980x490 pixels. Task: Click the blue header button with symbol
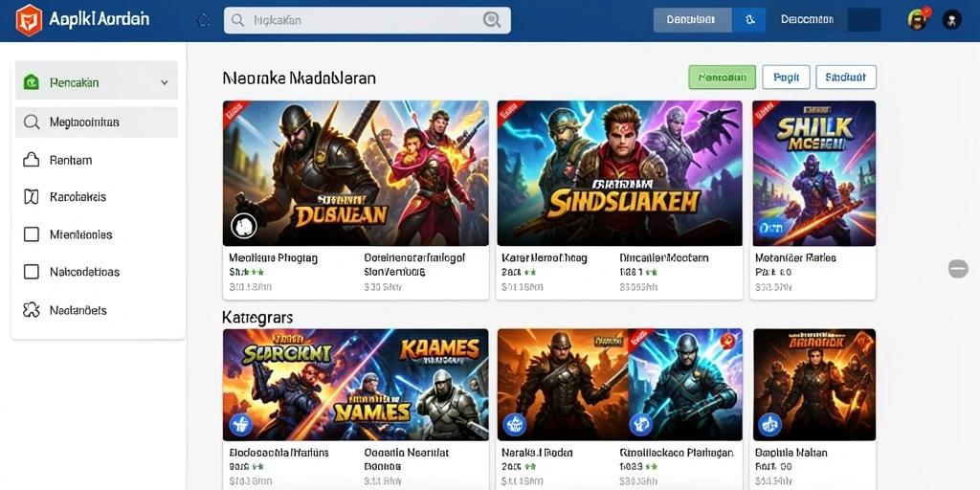pyautogui.click(x=751, y=20)
